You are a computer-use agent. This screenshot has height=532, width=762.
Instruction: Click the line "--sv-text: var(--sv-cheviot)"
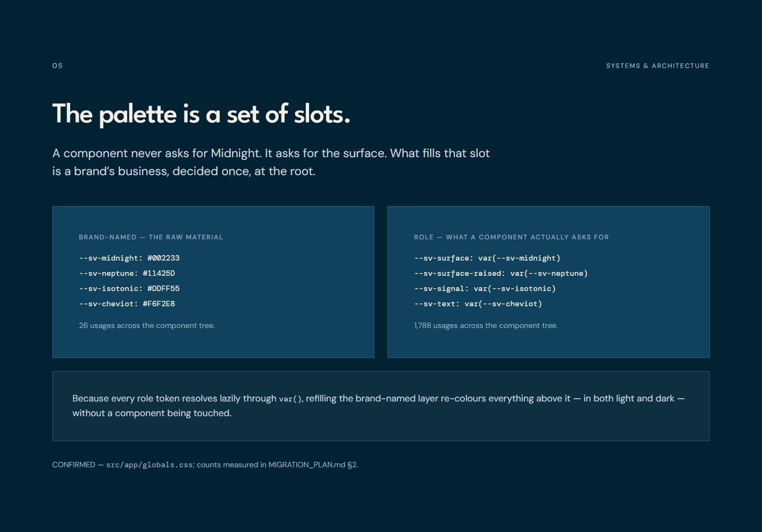478,304
